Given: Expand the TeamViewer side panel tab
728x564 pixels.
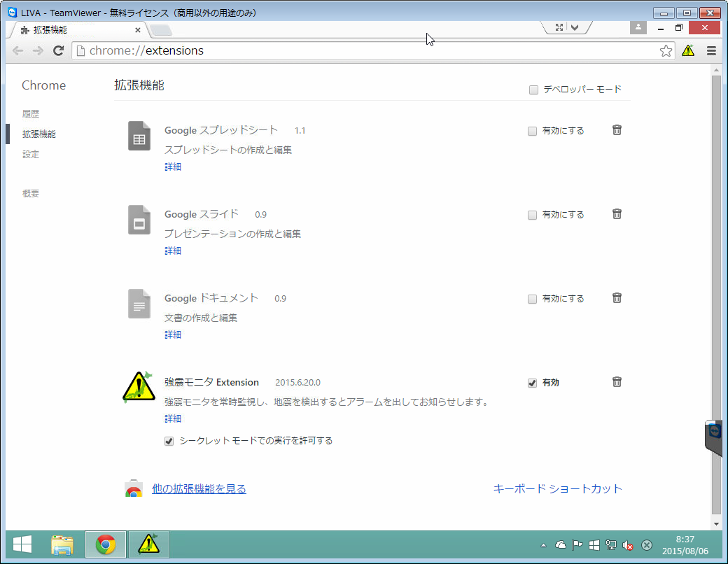Looking at the screenshot, I should click(x=714, y=437).
